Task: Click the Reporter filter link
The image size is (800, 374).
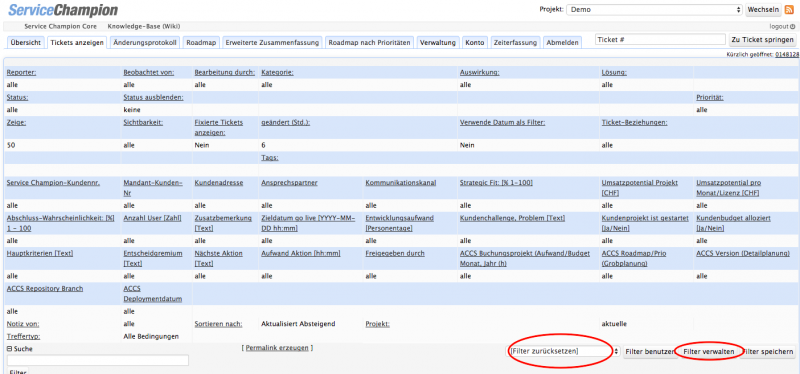Action: [21, 72]
